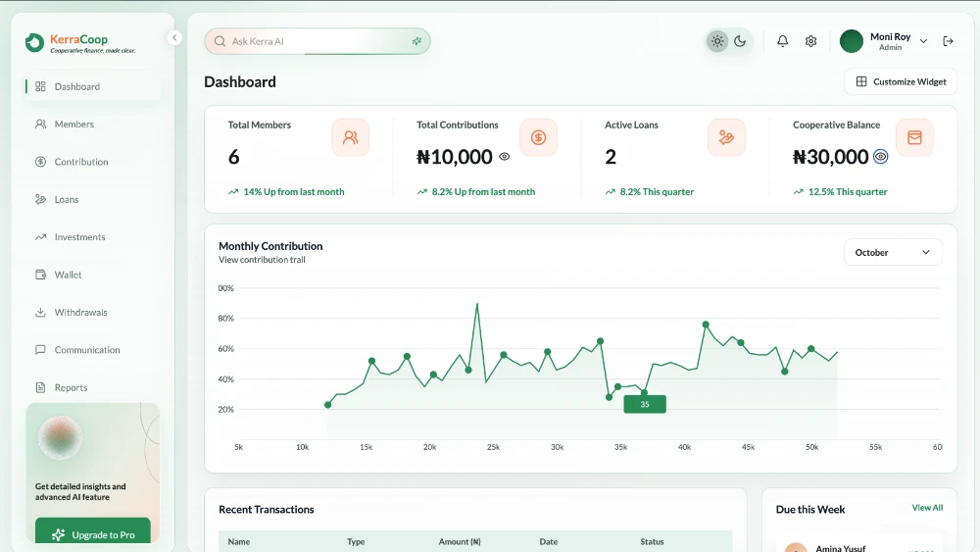Click the View contribution trail text
The height and width of the screenshot is (552, 980).
click(262, 260)
